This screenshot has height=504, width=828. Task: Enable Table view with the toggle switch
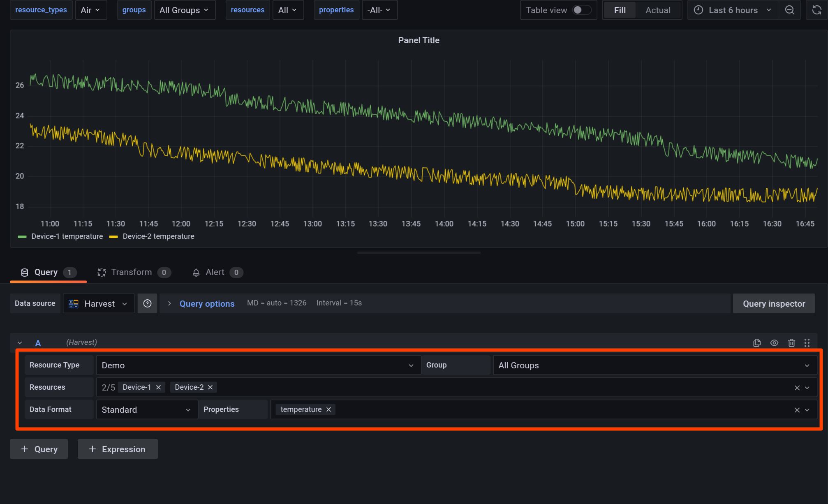point(583,10)
